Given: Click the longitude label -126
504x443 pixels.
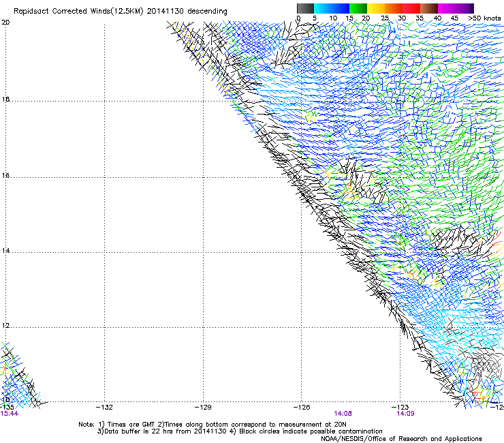Looking at the screenshot, I should point(302,408).
